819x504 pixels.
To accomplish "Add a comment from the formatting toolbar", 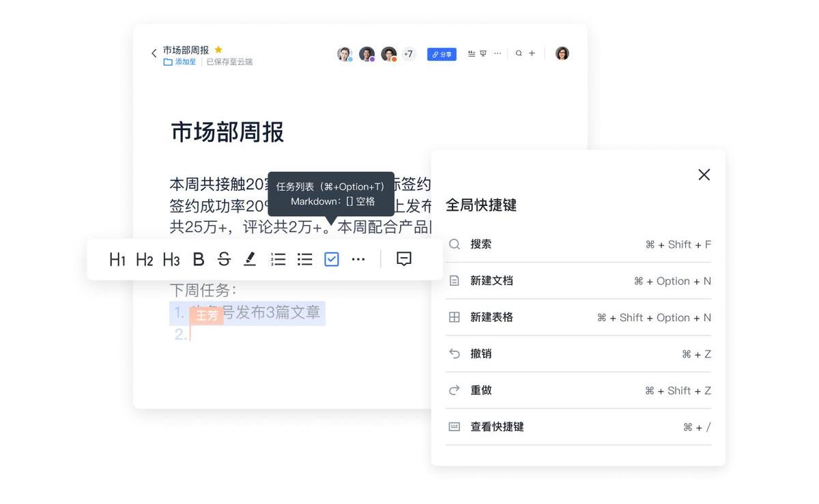I will [404, 259].
